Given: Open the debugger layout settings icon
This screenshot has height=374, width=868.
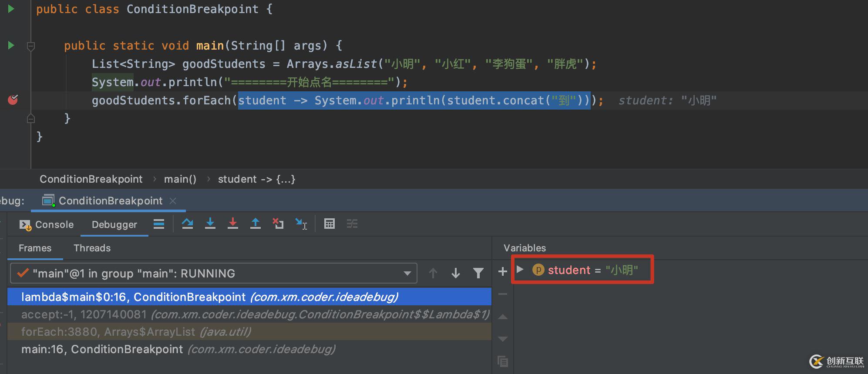Looking at the screenshot, I should click(x=159, y=224).
